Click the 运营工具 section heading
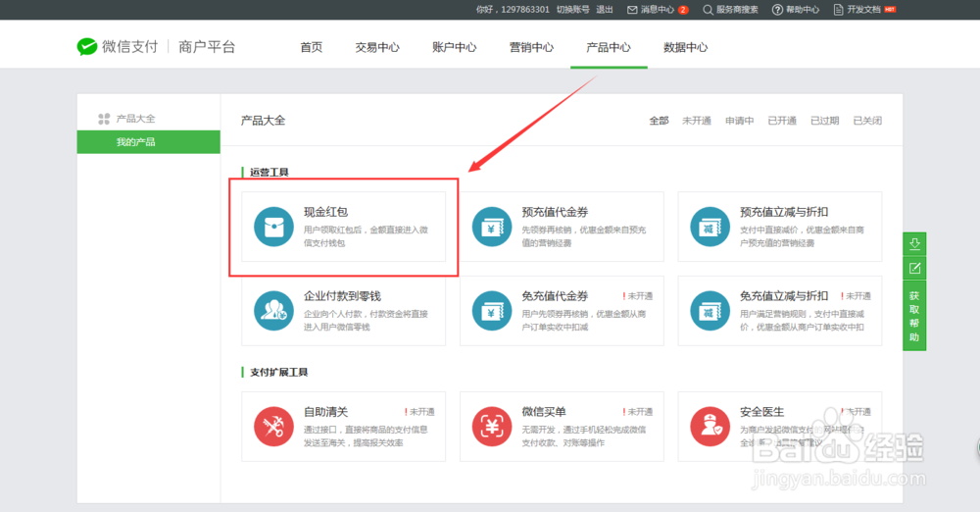The image size is (980, 512). tap(269, 172)
